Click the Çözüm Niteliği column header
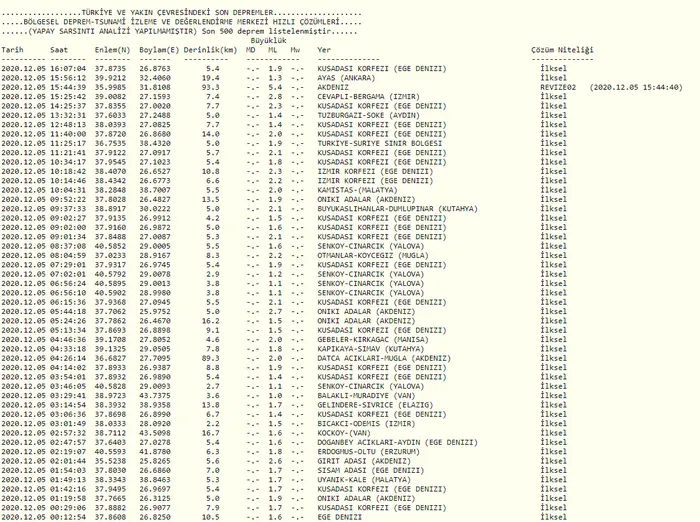 point(562,49)
